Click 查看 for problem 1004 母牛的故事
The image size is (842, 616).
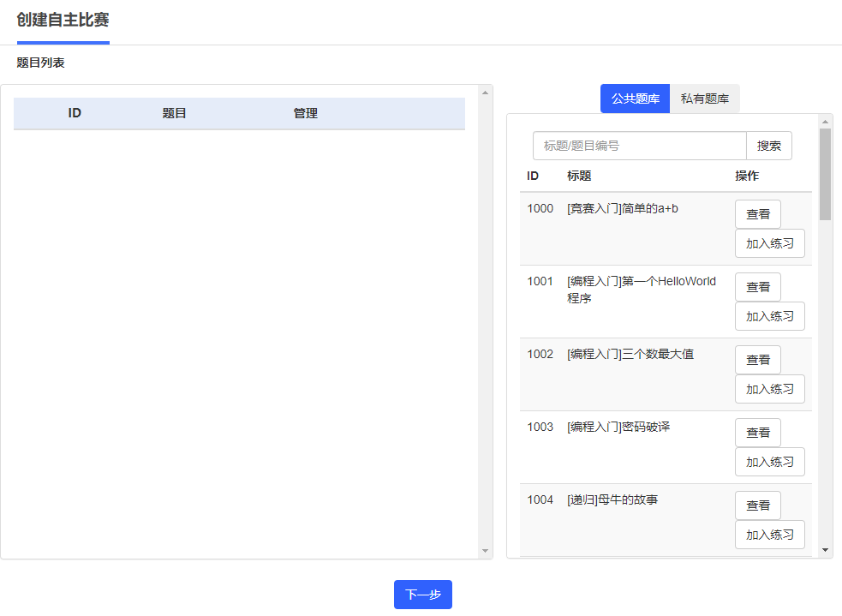tap(758, 505)
